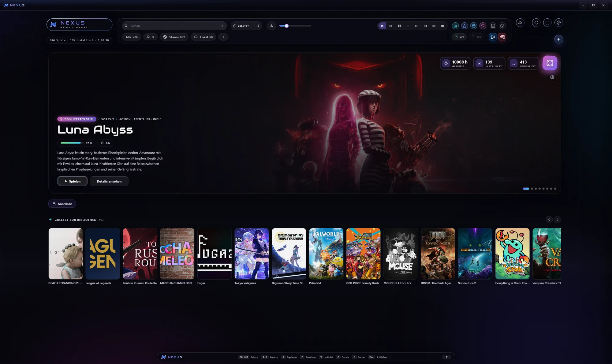612x364 pixels.
Task: Adjust the cover size slider
Action: tap(295, 26)
